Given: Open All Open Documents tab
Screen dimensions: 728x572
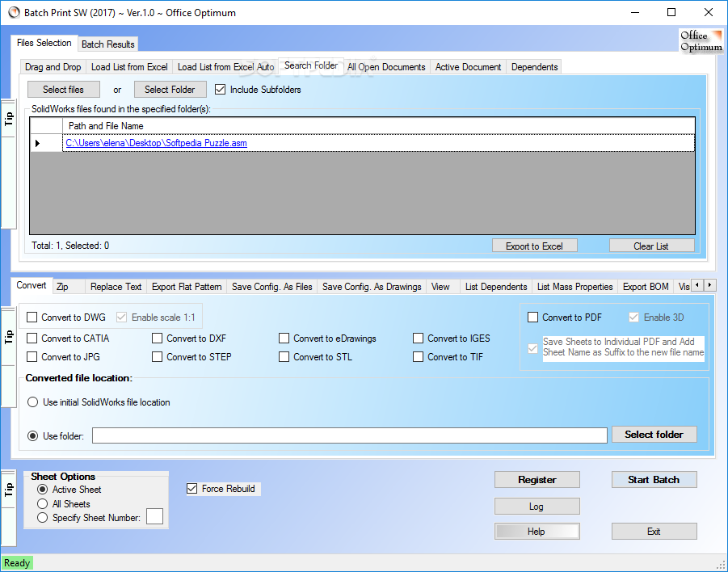Looking at the screenshot, I should click(386, 67).
